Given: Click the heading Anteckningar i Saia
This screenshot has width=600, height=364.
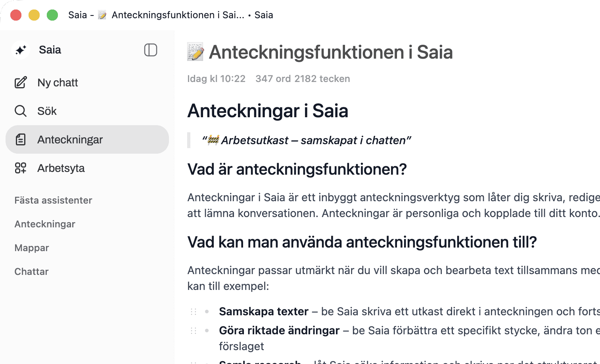Looking at the screenshot, I should click(268, 111).
